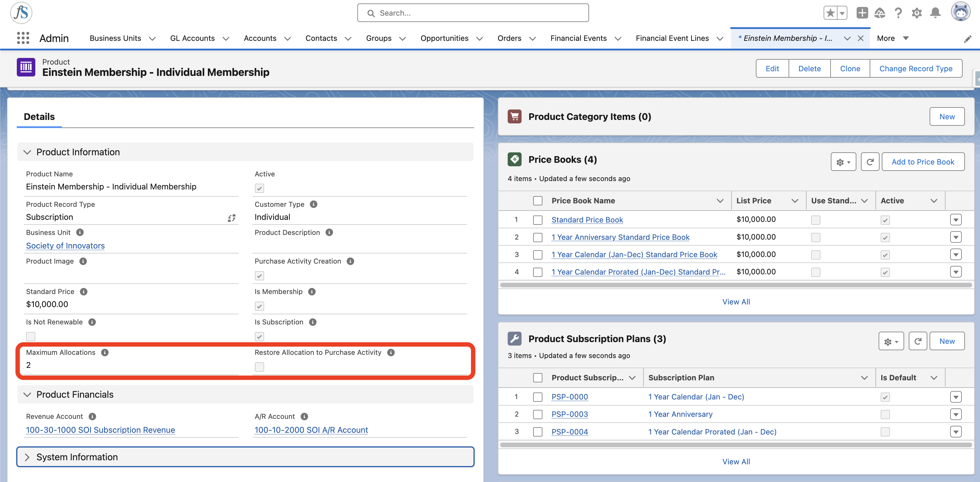Select all Price Books header checkbox
The image size is (980, 482).
coord(537,201)
